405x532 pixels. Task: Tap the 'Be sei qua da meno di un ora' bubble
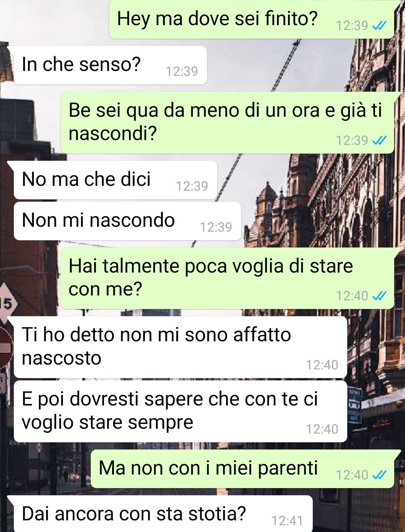(x=228, y=122)
